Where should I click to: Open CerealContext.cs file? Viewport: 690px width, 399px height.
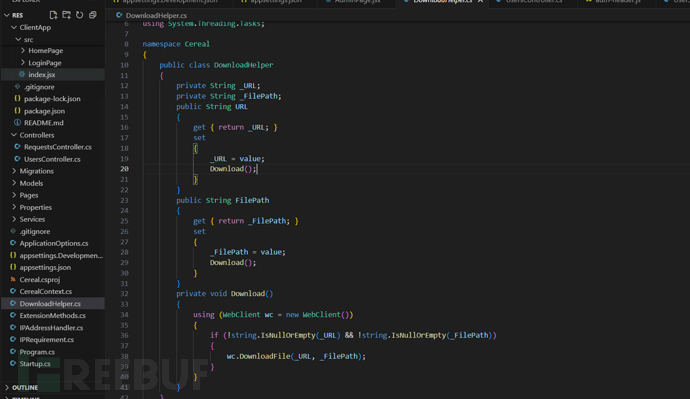pos(45,291)
